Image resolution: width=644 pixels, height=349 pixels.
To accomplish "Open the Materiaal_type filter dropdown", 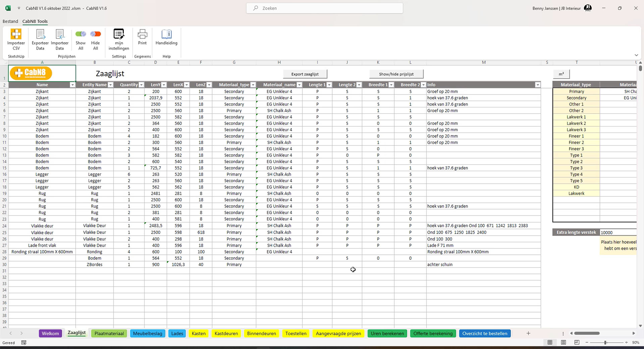I will click(x=253, y=85).
